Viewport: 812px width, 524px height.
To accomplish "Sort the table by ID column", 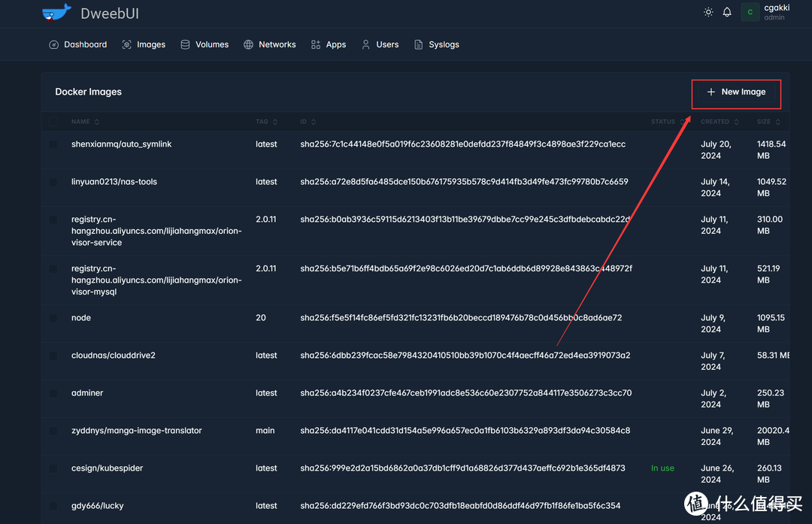I will point(308,122).
